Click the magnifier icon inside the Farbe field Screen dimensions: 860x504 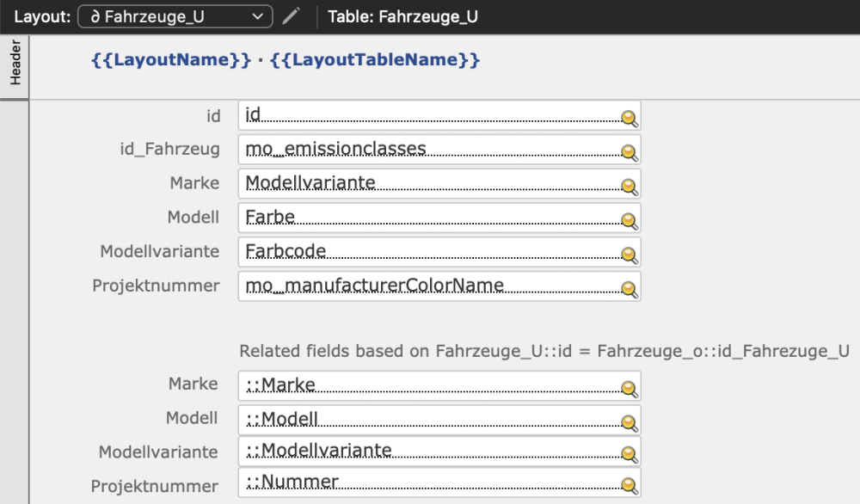[x=629, y=218]
